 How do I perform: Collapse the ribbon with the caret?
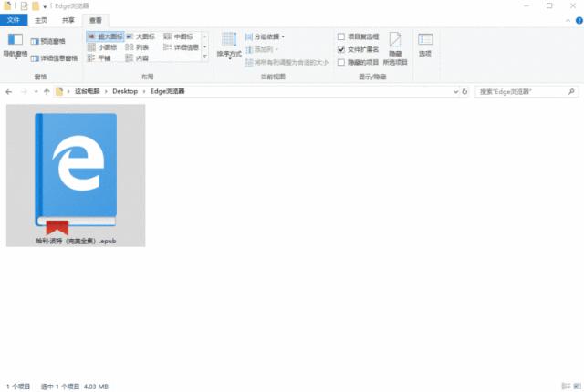click(x=568, y=21)
